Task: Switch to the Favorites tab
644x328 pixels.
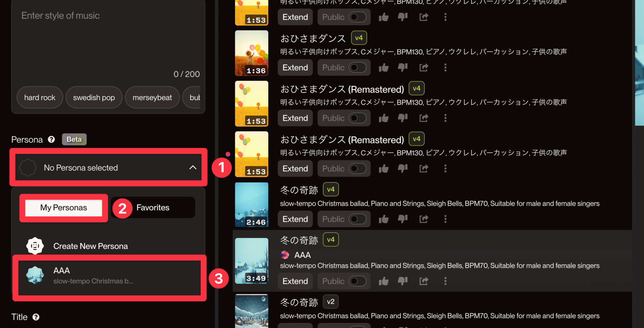Action: [x=153, y=208]
